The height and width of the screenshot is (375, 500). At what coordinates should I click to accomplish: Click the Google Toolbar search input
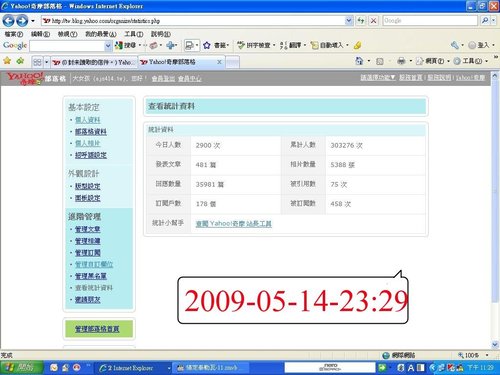coord(67,46)
